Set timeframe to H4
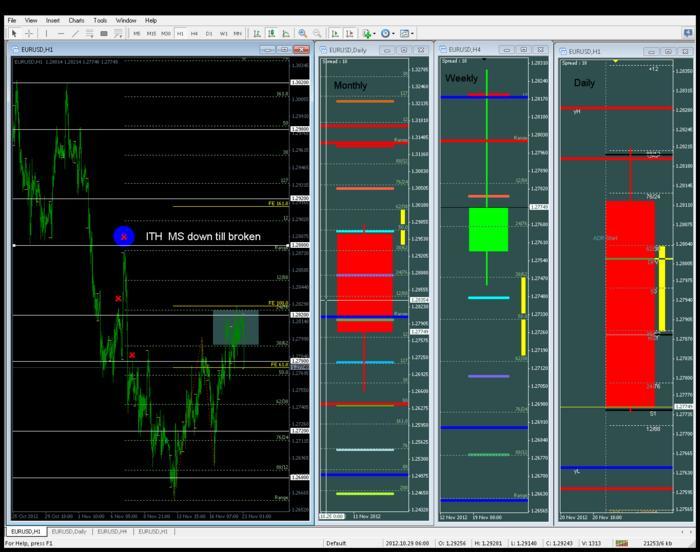This screenshot has width=700, height=552. 194,33
